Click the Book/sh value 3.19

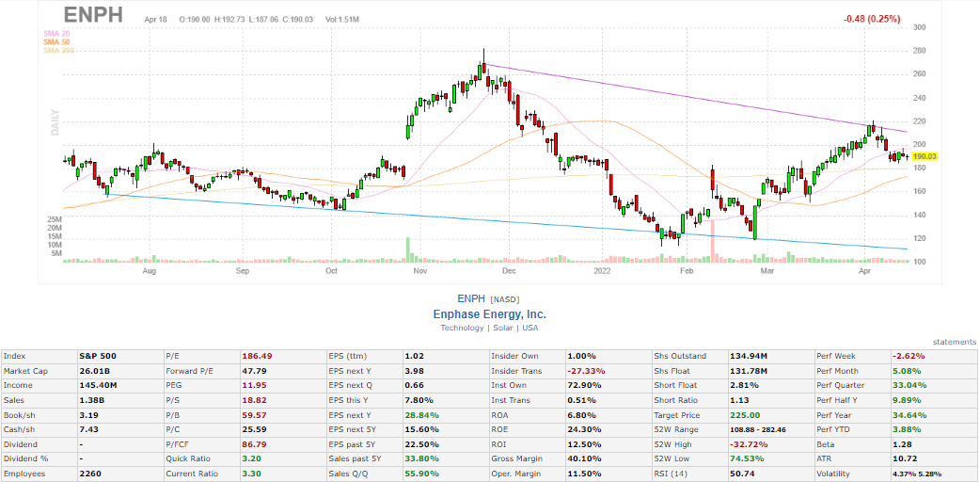[x=90, y=415]
